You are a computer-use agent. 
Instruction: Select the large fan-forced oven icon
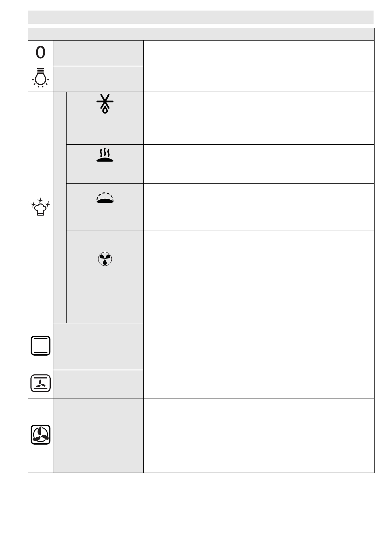pos(41,435)
